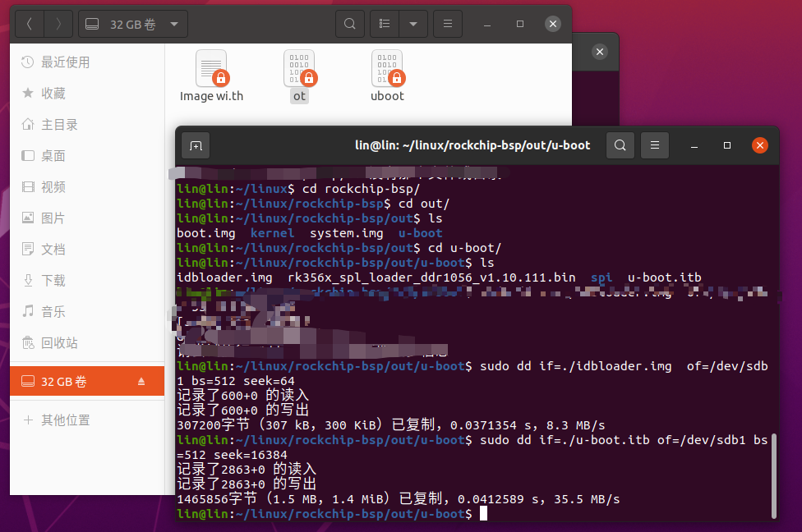Screen dimensions: 802x532
Task: Toggle list view in file manager
Action: 385,24
